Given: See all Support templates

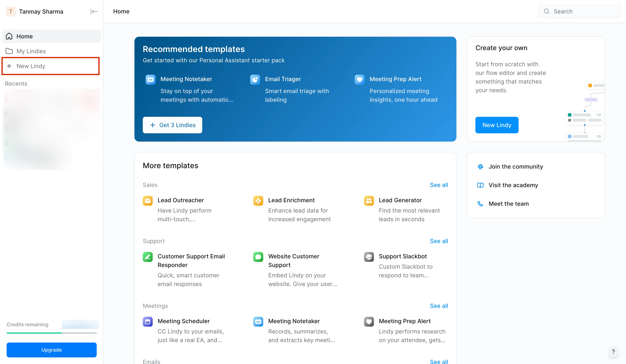Looking at the screenshot, I should [x=439, y=241].
